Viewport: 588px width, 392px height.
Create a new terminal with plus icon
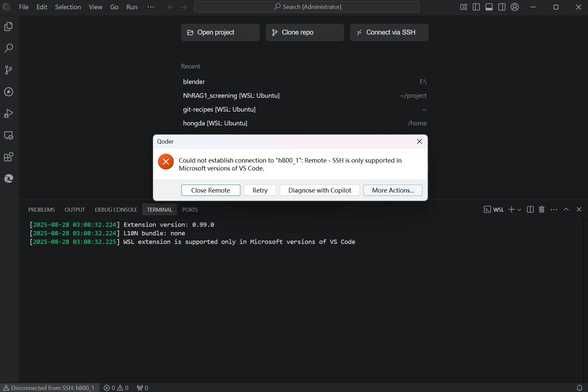tap(511, 210)
